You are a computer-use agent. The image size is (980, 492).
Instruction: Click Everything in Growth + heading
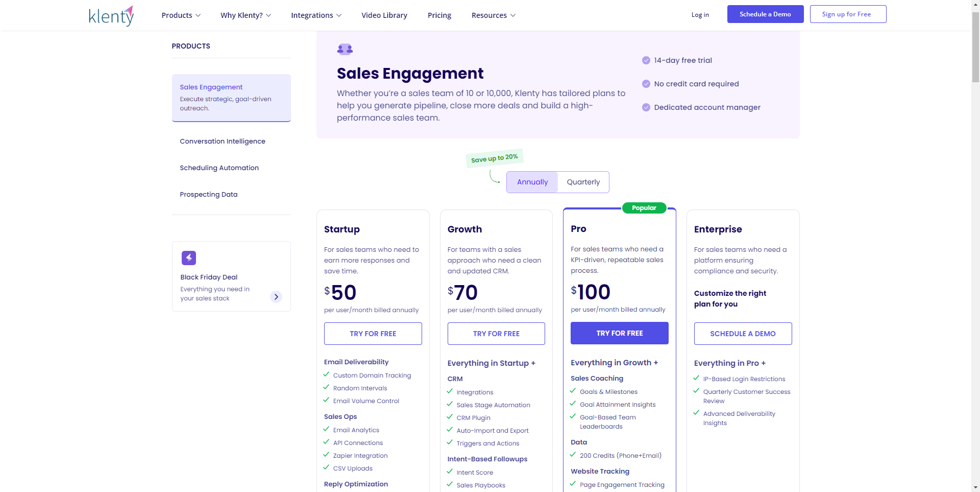(x=615, y=363)
